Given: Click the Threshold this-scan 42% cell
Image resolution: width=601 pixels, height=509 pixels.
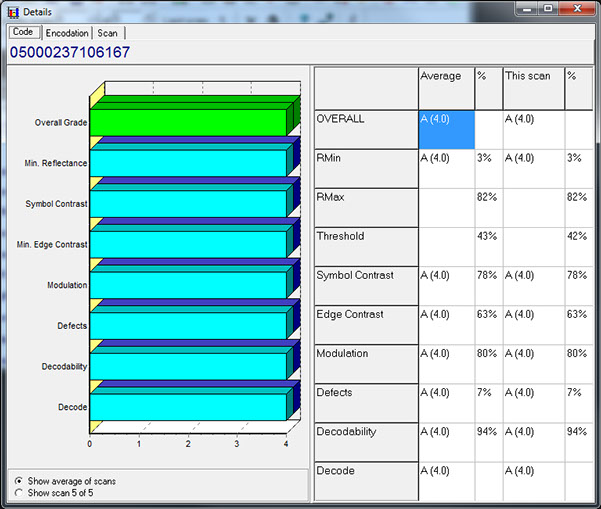Looking at the screenshot, I should tap(579, 247).
